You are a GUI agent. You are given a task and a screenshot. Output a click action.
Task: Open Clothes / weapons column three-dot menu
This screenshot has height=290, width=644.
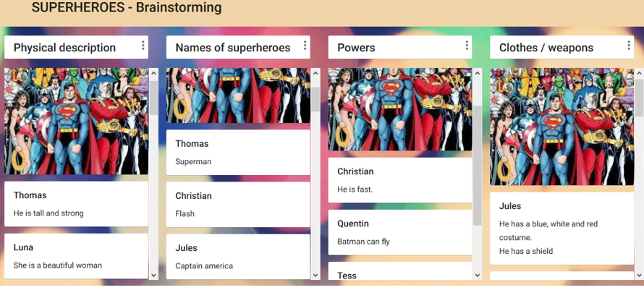point(630,46)
